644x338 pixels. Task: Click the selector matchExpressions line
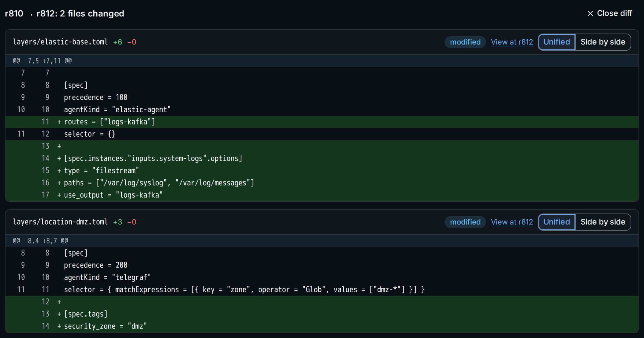coord(322,289)
